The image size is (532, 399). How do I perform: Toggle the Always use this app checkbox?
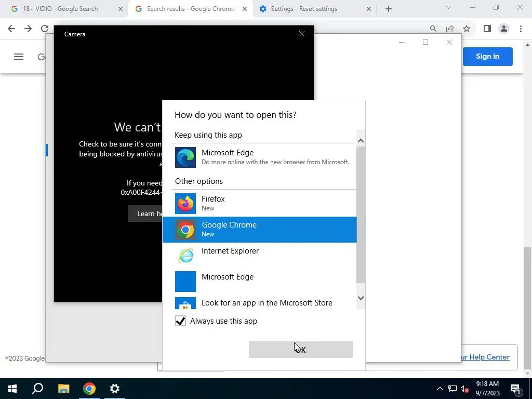pyautogui.click(x=180, y=321)
